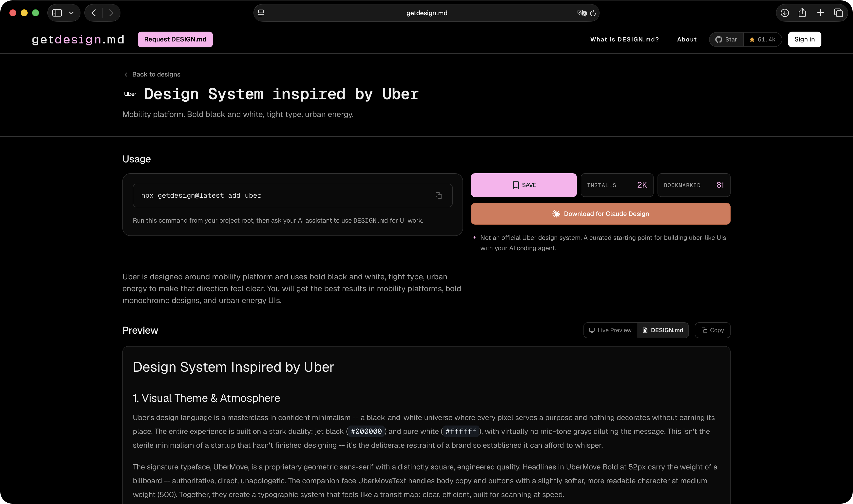Open the page reader icon in address bar

[261, 13]
